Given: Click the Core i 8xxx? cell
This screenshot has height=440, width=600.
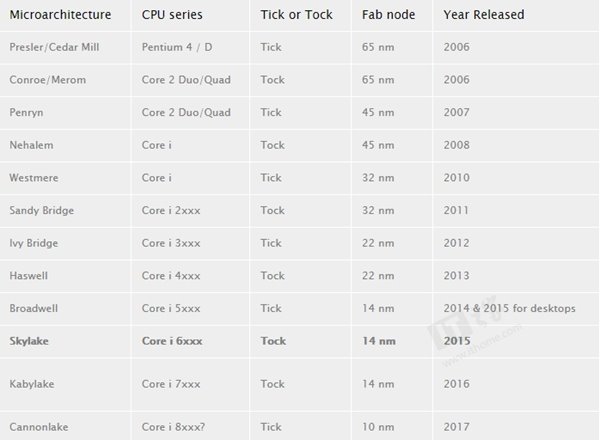Looking at the screenshot, I should [173, 427].
